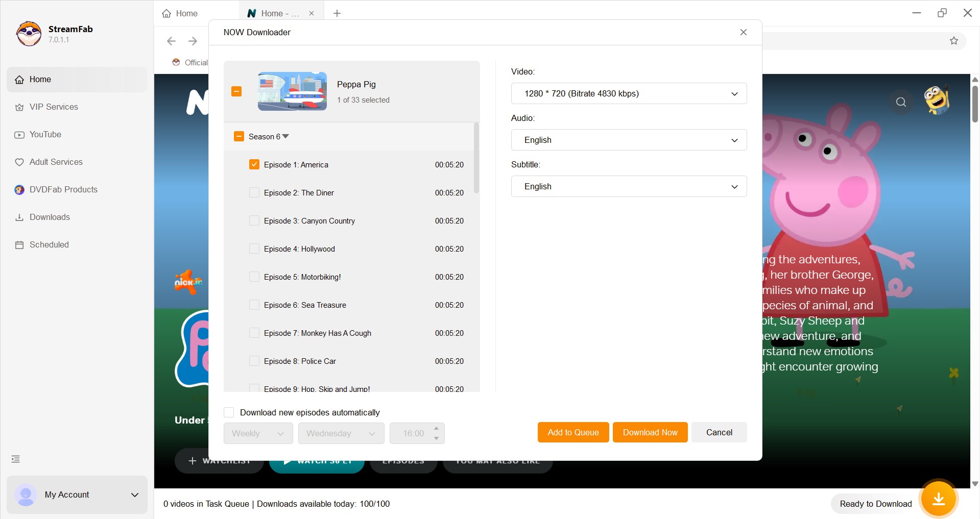Click the Add to Queue button
The width and height of the screenshot is (980, 519).
pyautogui.click(x=573, y=432)
